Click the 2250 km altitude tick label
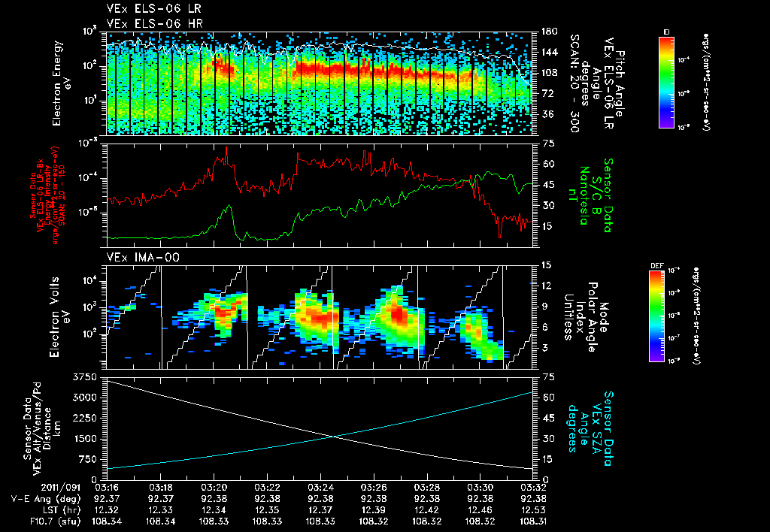The width and height of the screenshot is (770, 532). coord(84,418)
